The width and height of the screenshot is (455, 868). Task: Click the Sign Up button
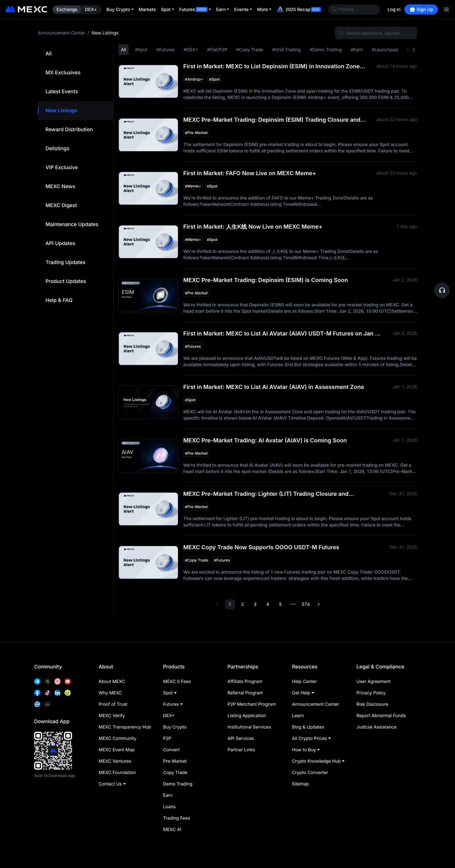[421, 9]
